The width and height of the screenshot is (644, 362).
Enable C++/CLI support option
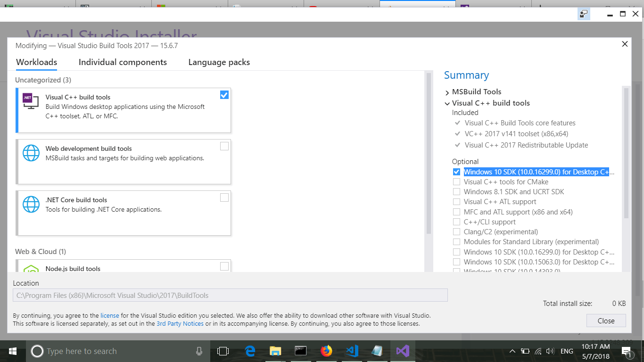coord(456,222)
